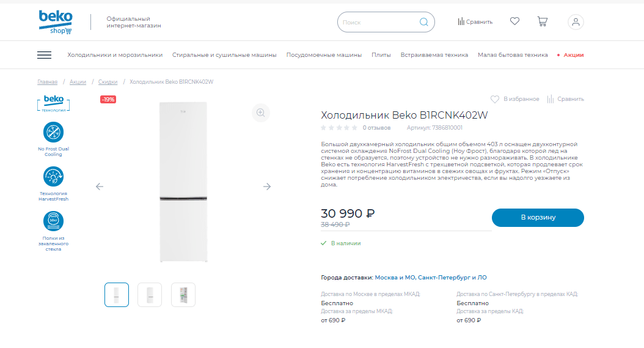Toggle compare (Сравнить) for this refrigerator
This screenshot has width=644, height=348.
[565, 99]
